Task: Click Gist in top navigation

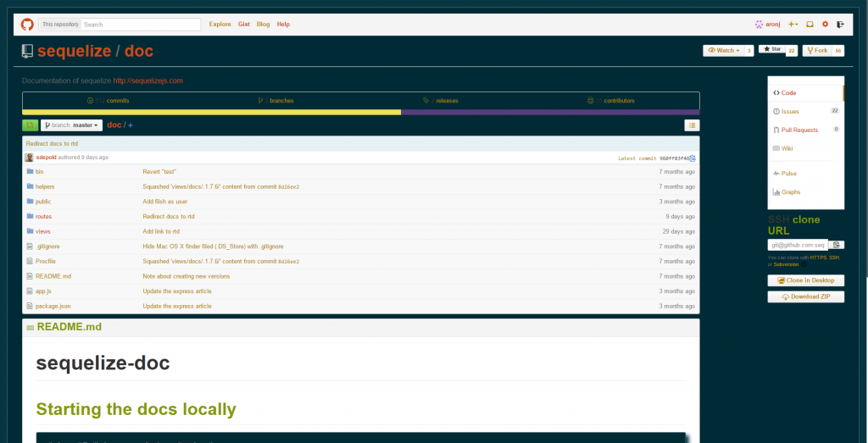Action: click(243, 25)
